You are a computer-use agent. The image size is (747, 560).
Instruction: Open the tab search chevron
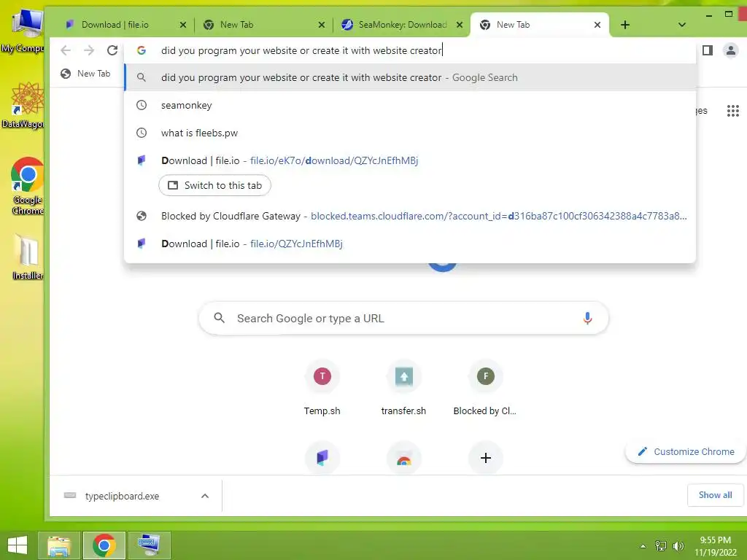tap(682, 25)
